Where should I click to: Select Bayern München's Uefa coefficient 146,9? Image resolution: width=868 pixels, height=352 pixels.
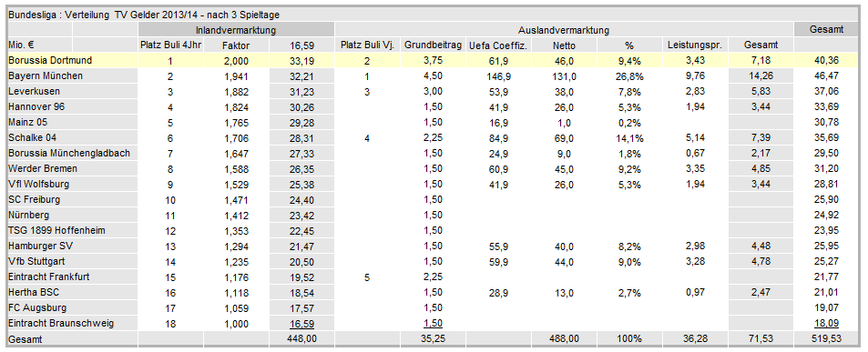pos(498,75)
